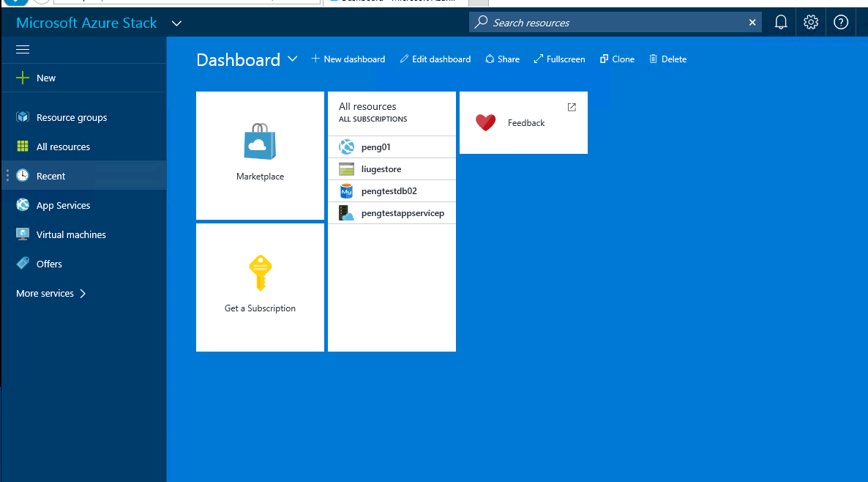
Task: Create a New dashboard
Action: click(348, 59)
